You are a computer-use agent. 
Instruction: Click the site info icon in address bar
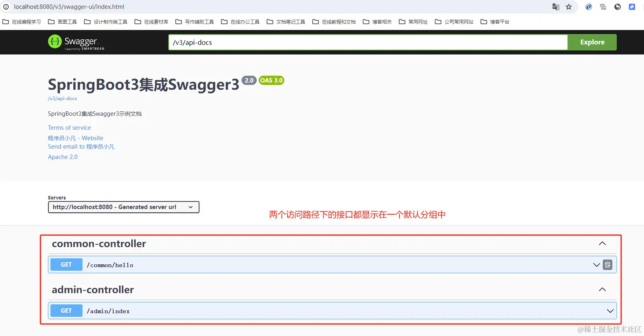pos(6,7)
